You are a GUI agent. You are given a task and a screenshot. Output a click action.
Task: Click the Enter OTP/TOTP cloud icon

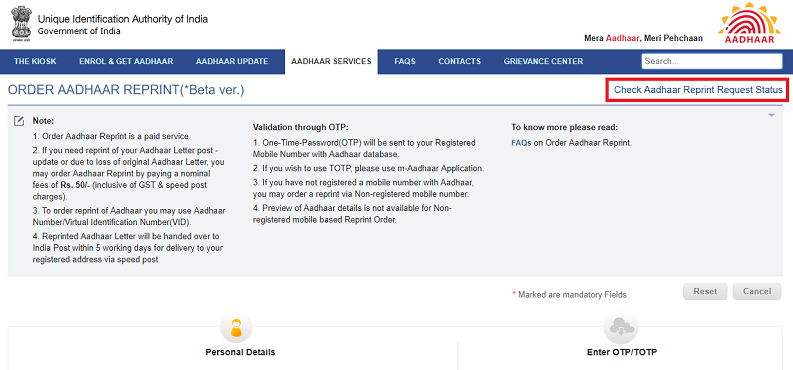coord(621,329)
